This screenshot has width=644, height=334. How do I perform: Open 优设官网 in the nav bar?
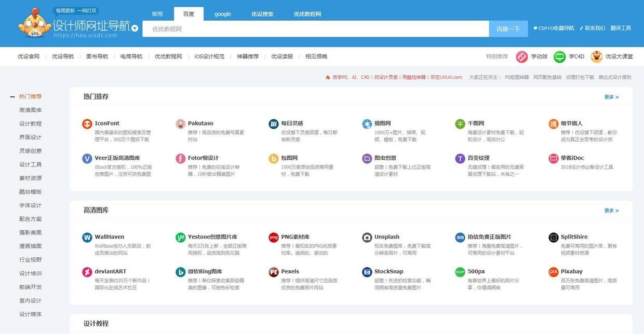[x=29, y=57]
